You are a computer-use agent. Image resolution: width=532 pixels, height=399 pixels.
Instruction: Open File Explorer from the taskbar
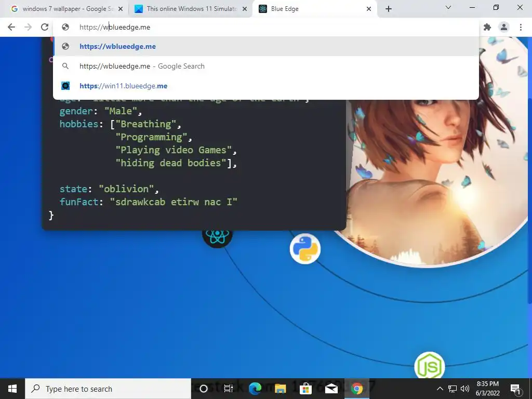[281, 389]
